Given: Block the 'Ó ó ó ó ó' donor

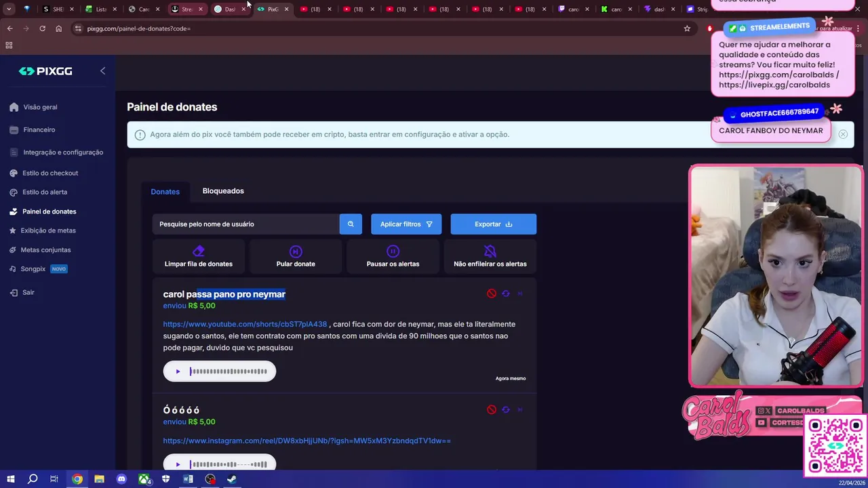Looking at the screenshot, I should click(492, 409).
